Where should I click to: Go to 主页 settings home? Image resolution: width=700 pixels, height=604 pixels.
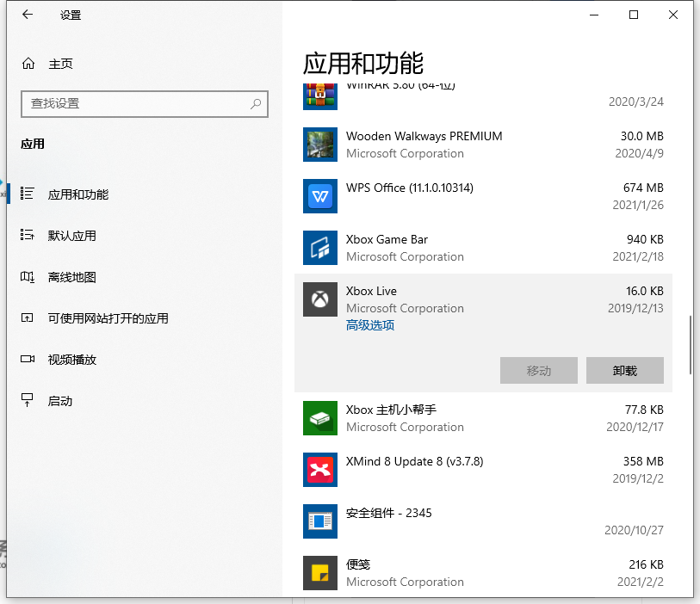pos(60,64)
